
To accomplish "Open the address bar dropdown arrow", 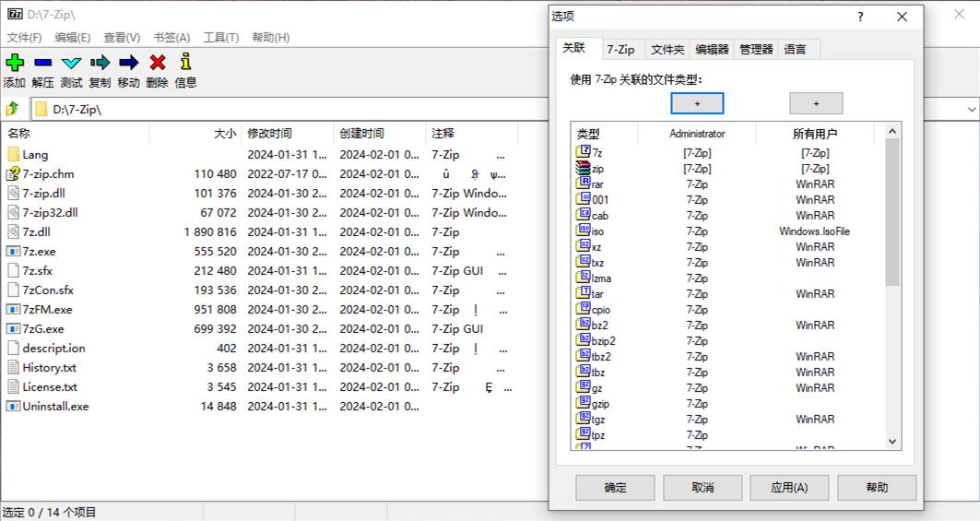I will point(972,110).
